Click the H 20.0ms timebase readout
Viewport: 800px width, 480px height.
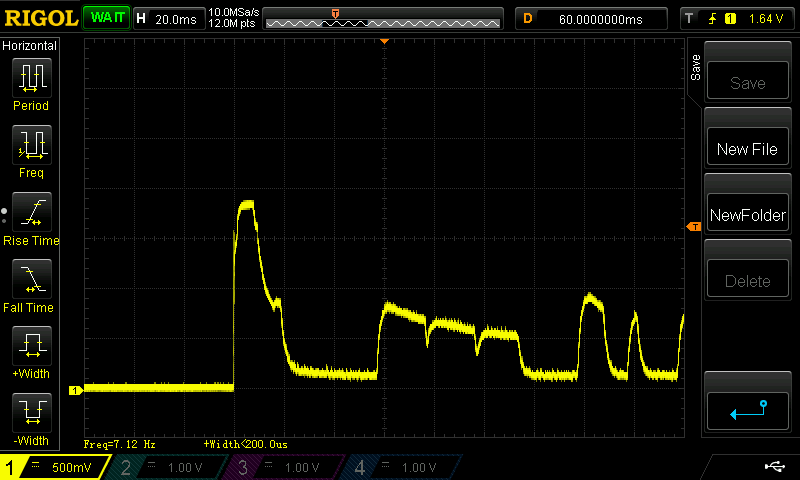[x=168, y=19]
